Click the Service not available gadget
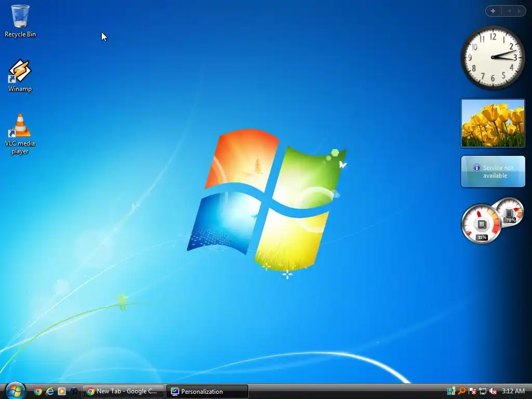The width and height of the screenshot is (532, 399). pos(493,171)
